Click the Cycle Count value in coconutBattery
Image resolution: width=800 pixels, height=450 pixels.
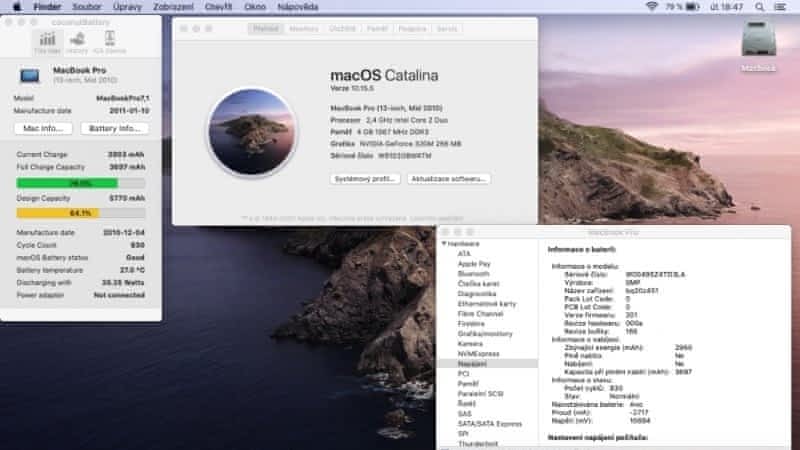(x=137, y=245)
